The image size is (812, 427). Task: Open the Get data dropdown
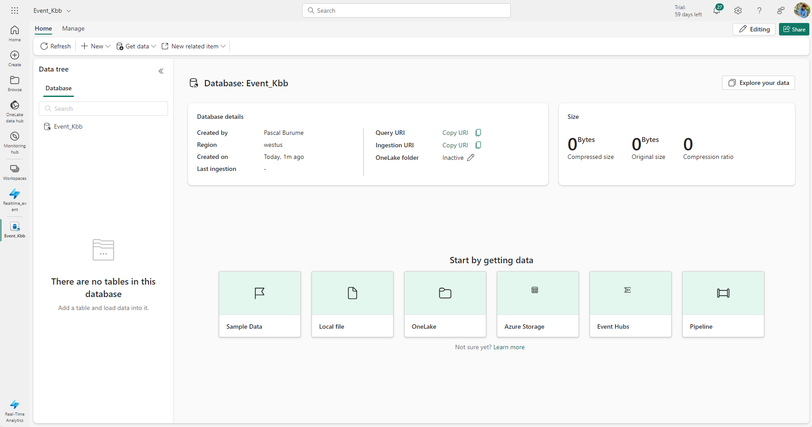point(136,46)
